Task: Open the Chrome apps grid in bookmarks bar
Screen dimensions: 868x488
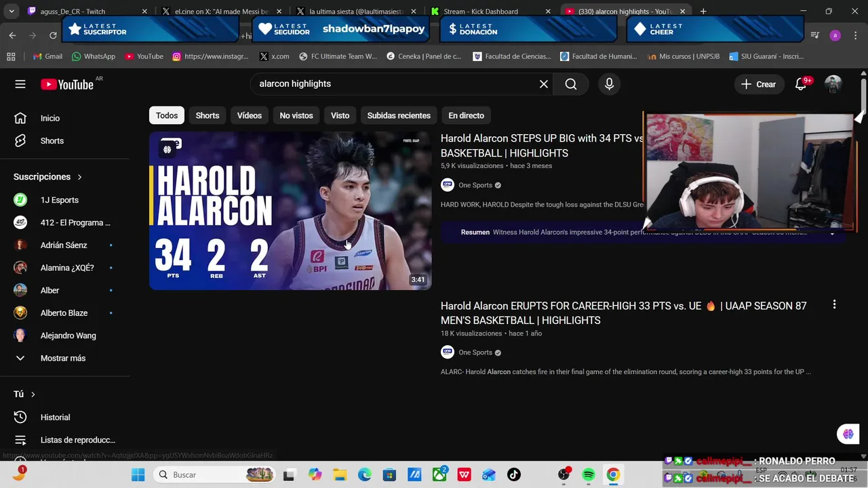Action: [11, 56]
